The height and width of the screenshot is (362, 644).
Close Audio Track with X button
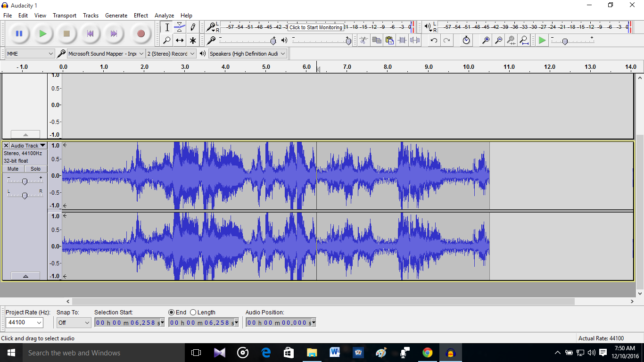click(6, 146)
